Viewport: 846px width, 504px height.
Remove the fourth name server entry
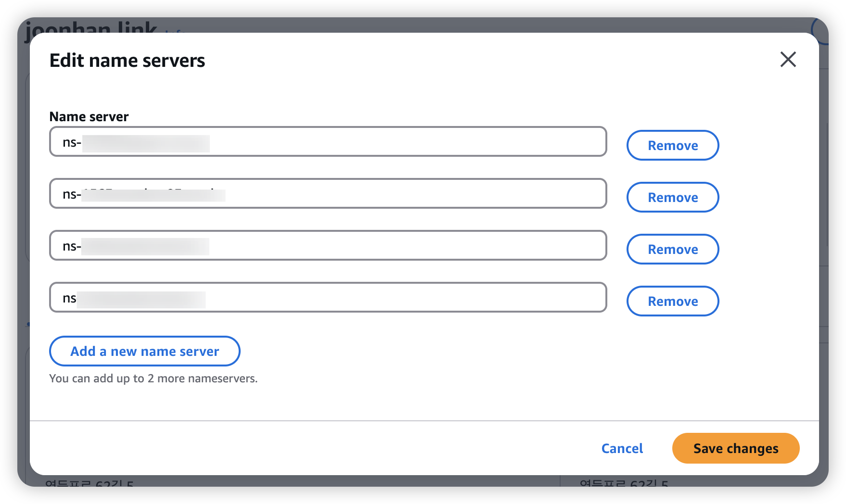point(672,301)
